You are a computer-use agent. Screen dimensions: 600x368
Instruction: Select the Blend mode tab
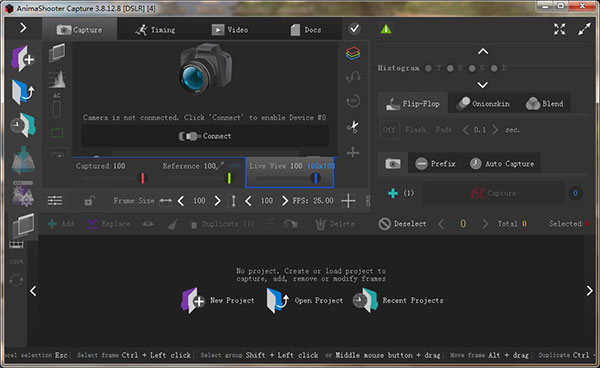tap(545, 103)
